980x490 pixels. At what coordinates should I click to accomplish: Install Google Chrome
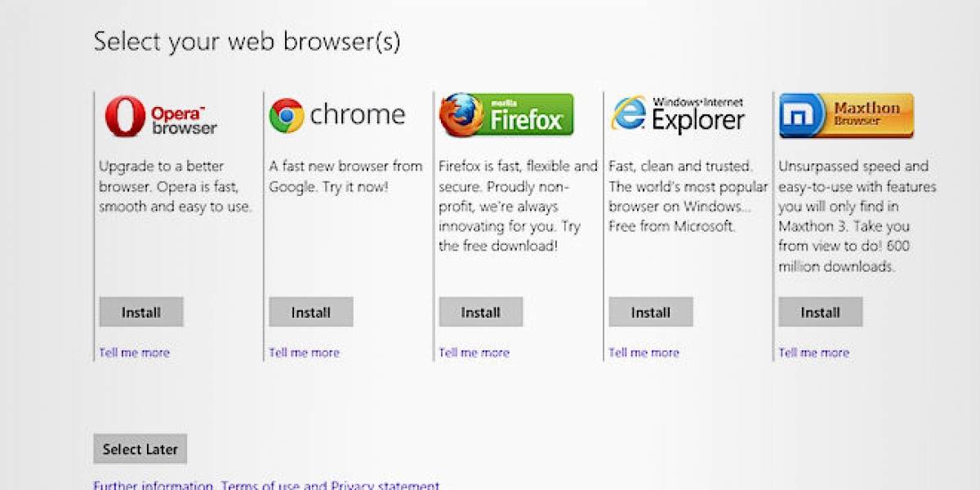pos(311,312)
